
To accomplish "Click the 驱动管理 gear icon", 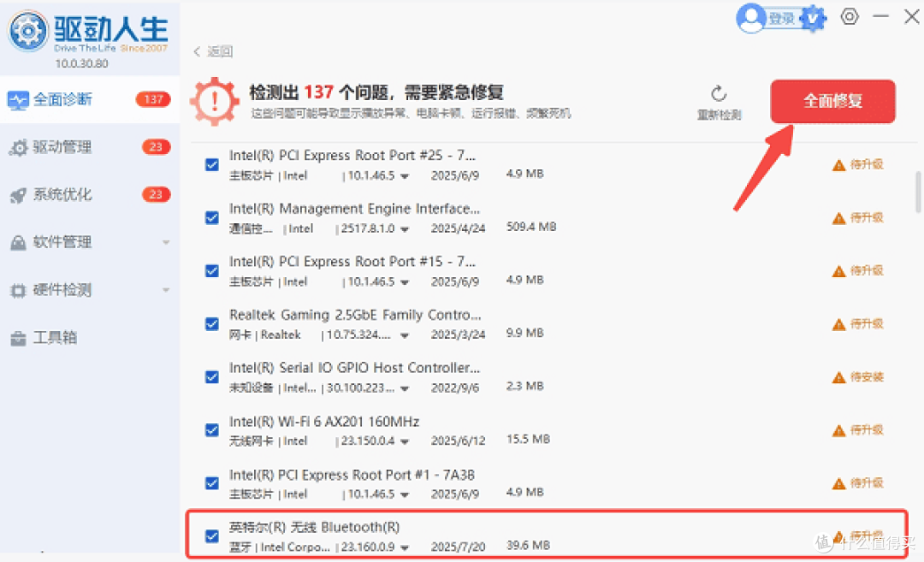I will (18, 147).
